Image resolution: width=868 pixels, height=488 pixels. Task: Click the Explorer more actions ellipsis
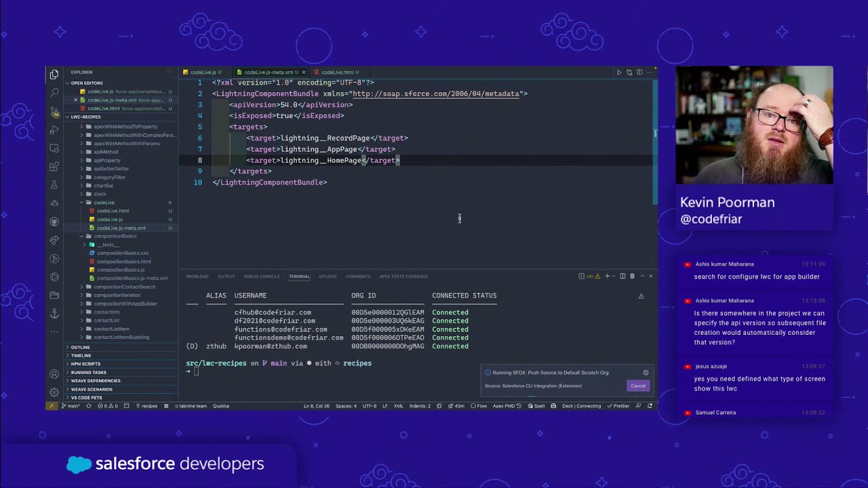tap(169, 72)
